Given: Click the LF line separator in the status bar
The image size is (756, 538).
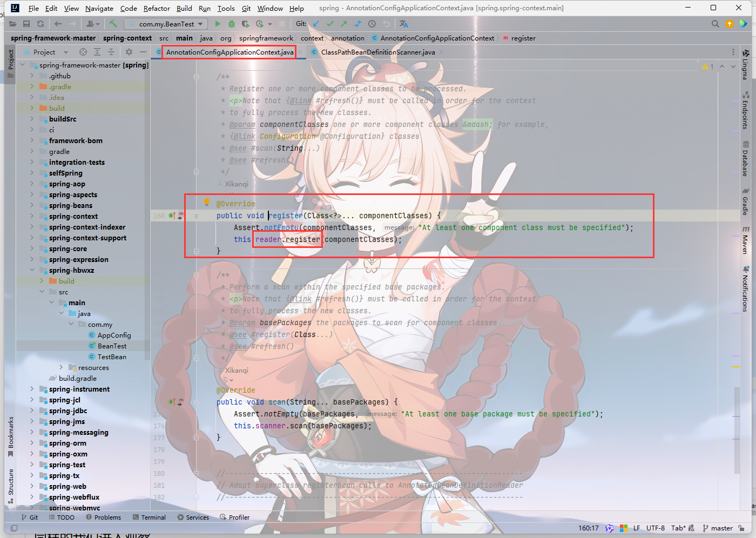Looking at the screenshot, I should pyautogui.click(x=637, y=528).
